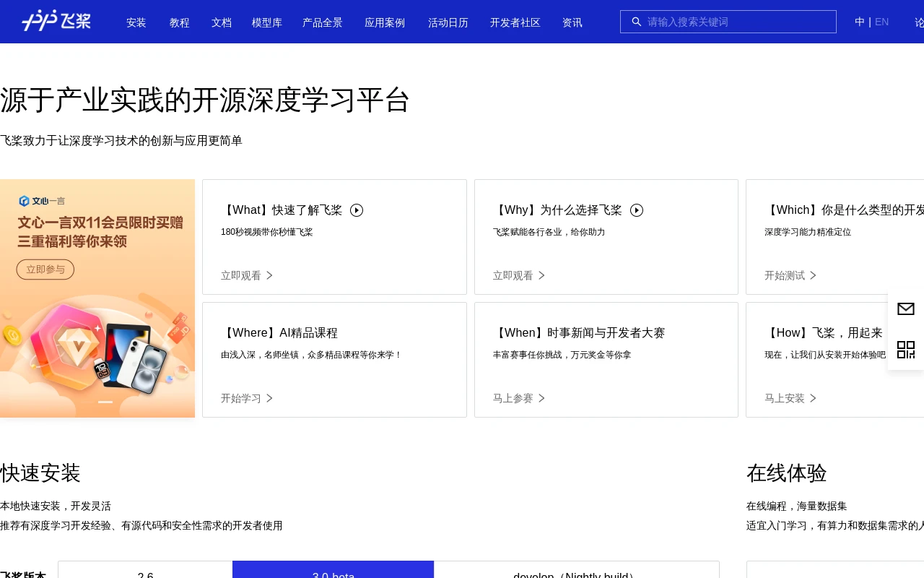924x578 pixels.
Task: Open the 安装 menu item
Action: [136, 22]
